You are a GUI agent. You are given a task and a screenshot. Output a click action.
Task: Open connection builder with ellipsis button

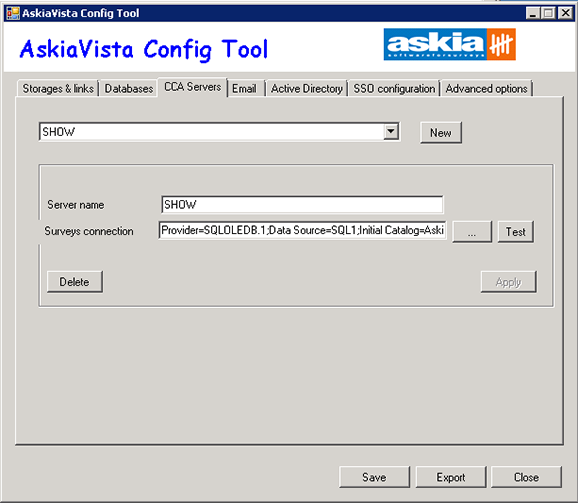pos(472,232)
